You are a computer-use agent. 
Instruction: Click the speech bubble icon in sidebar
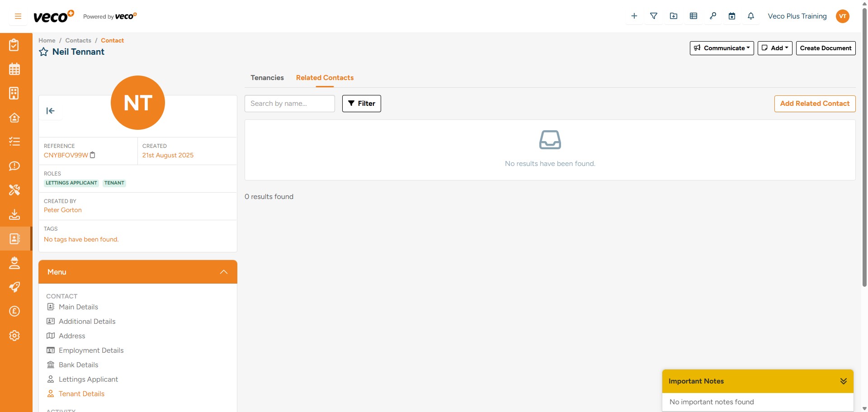tap(14, 166)
